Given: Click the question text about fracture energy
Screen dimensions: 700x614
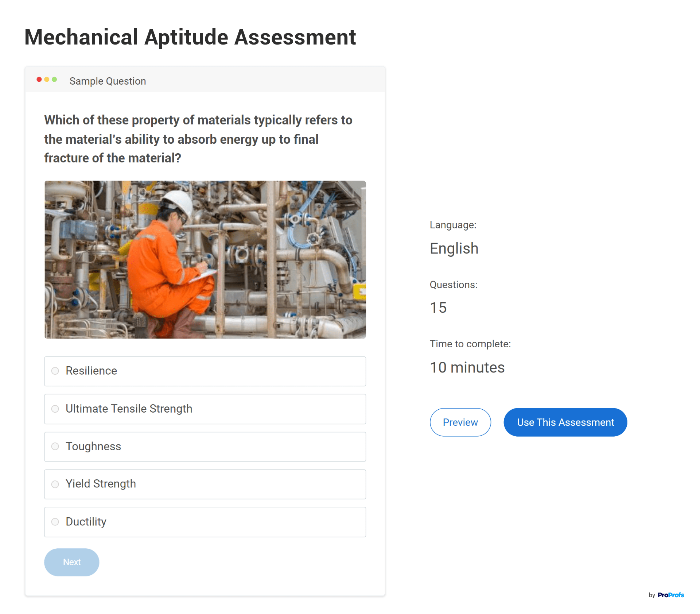Looking at the screenshot, I should point(198,139).
